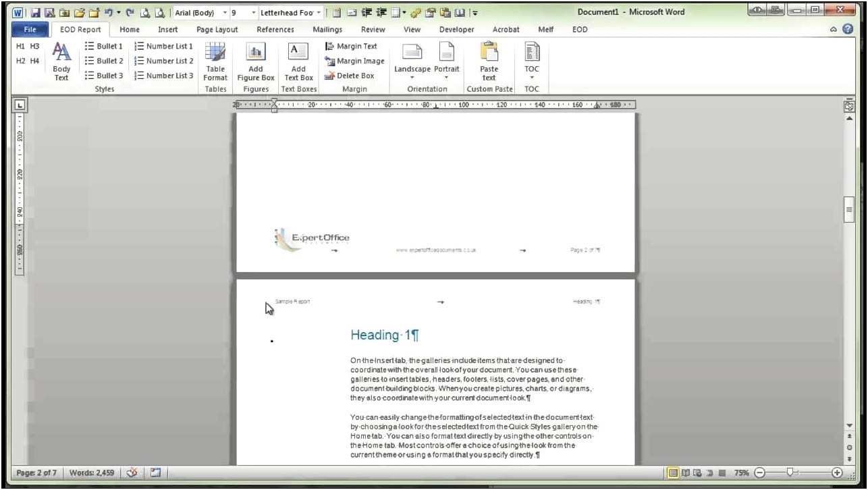Switch to the Mailings tab
The height and width of the screenshot is (490, 868).
coord(327,30)
